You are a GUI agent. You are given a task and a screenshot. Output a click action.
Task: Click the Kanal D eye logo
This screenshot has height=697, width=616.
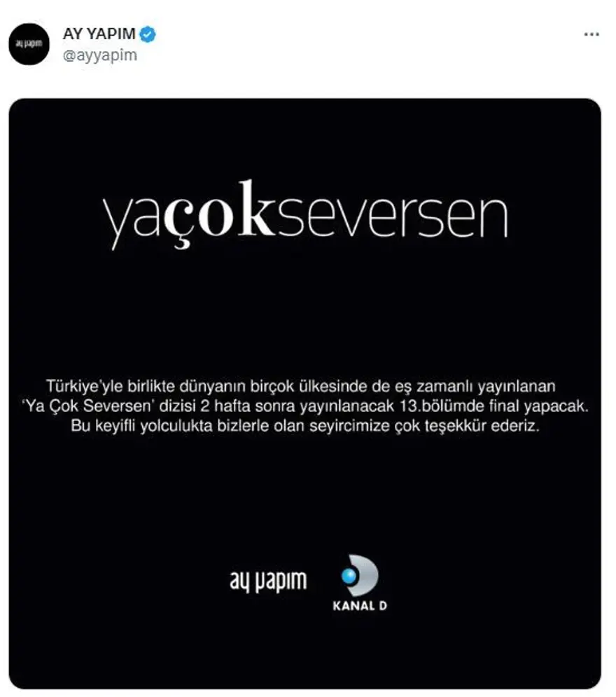[x=360, y=575]
